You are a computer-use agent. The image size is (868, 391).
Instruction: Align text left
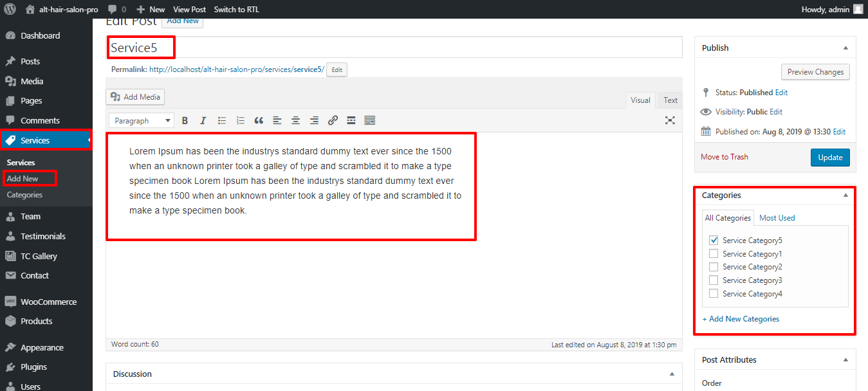pos(277,120)
